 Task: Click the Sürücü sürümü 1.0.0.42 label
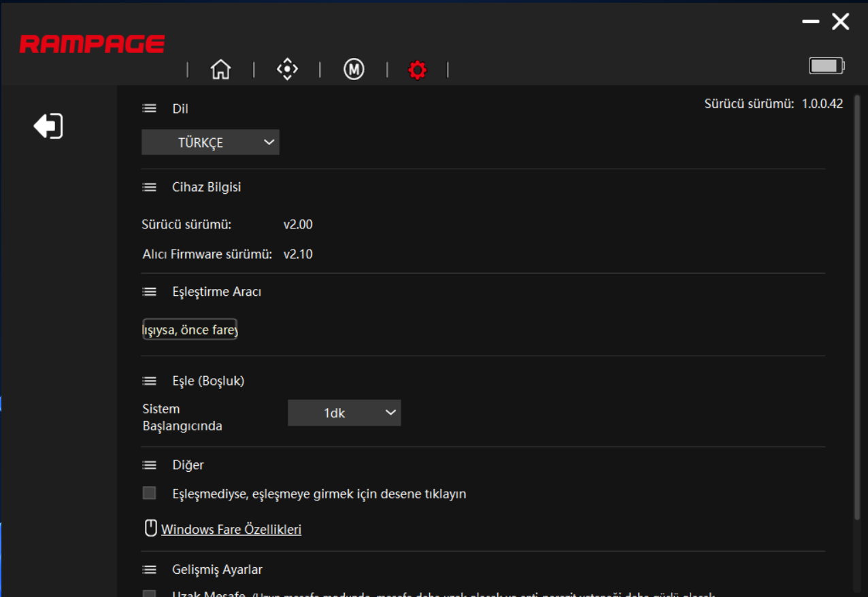(x=774, y=103)
